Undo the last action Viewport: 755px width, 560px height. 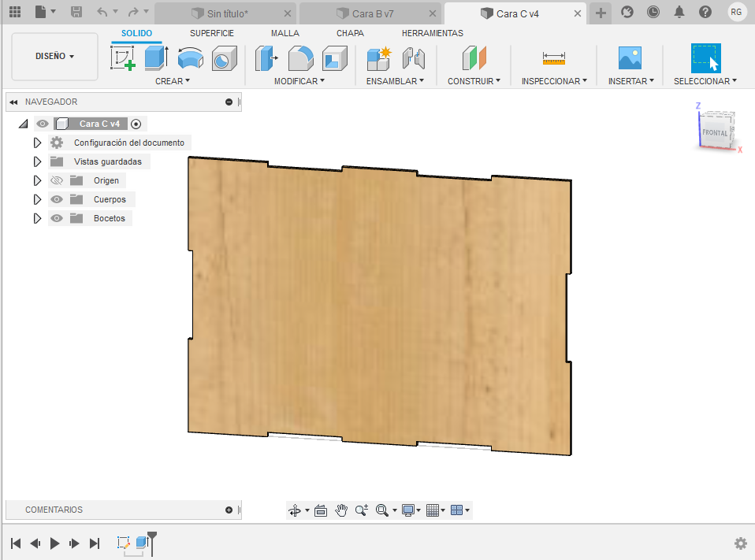tap(102, 12)
